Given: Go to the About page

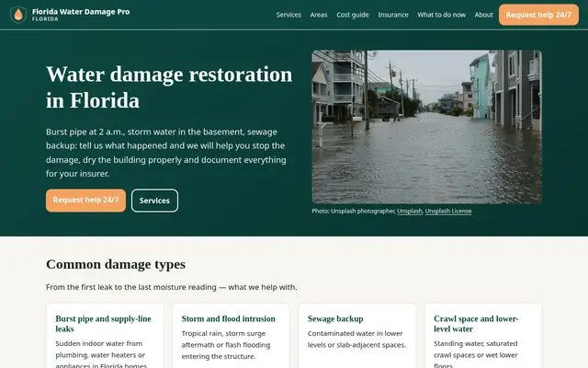Looking at the screenshot, I should [x=484, y=15].
